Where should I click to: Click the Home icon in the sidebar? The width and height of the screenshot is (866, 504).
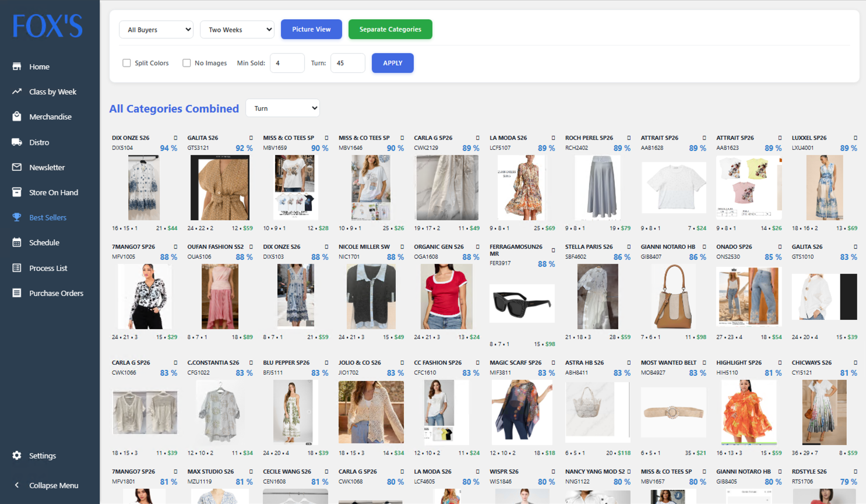[x=17, y=66]
